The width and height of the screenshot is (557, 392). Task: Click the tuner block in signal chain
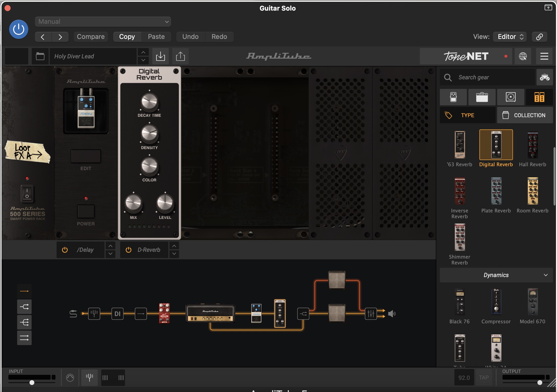pyautogui.click(x=94, y=314)
